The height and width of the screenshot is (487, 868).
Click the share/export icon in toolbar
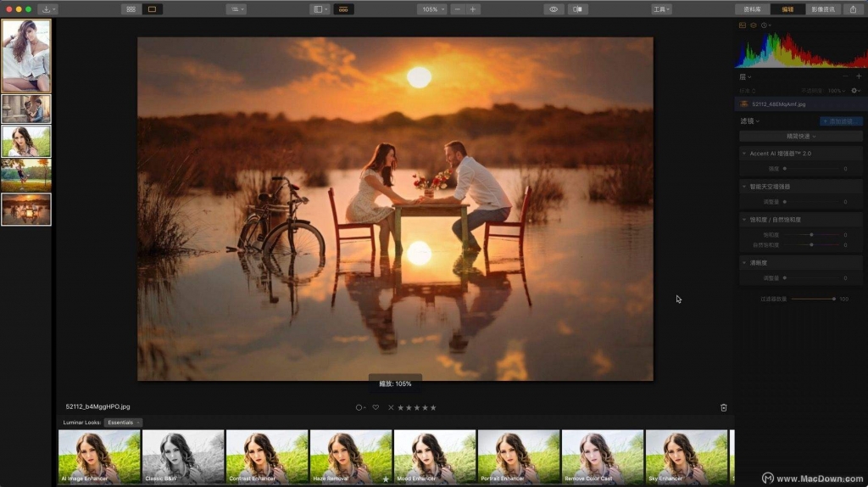coord(853,9)
